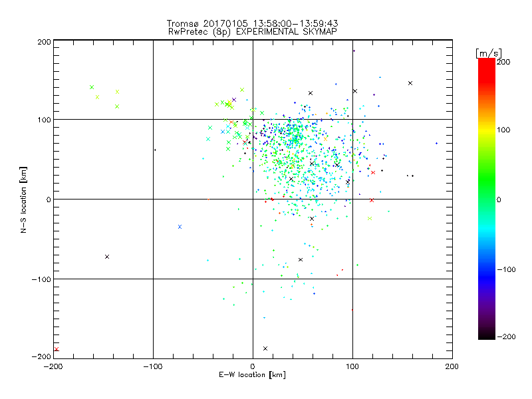Click the N-S axis tick label 200
This screenshot has height=399, width=532.
tap(44, 42)
